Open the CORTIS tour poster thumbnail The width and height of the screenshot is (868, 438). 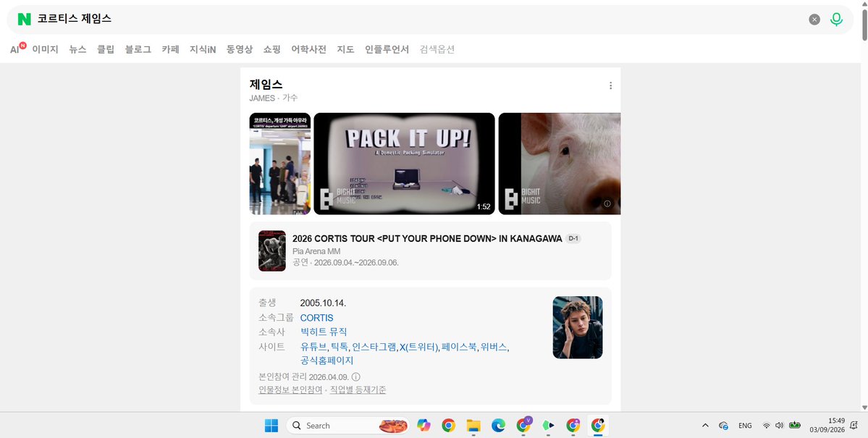(x=271, y=250)
